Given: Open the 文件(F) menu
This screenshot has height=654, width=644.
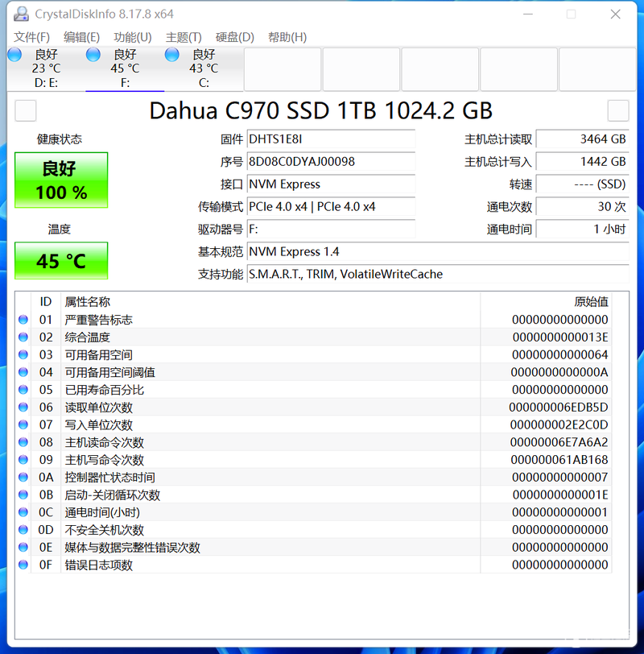Looking at the screenshot, I should (x=31, y=37).
